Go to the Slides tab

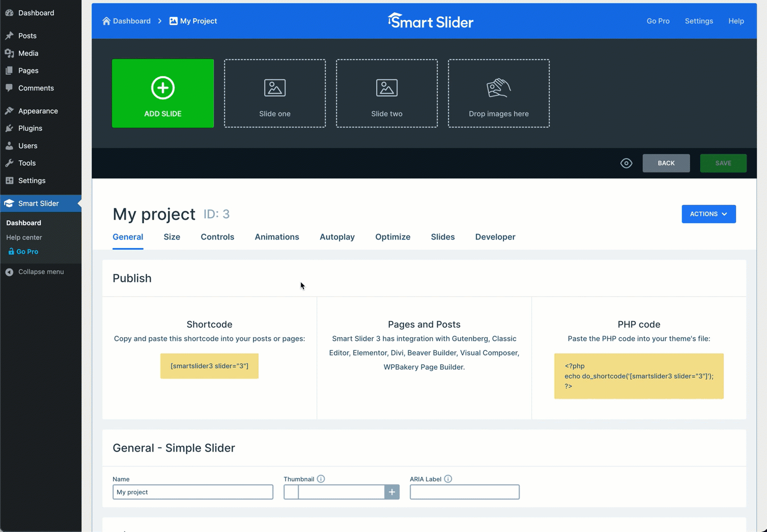pyautogui.click(x=443, y=237)
